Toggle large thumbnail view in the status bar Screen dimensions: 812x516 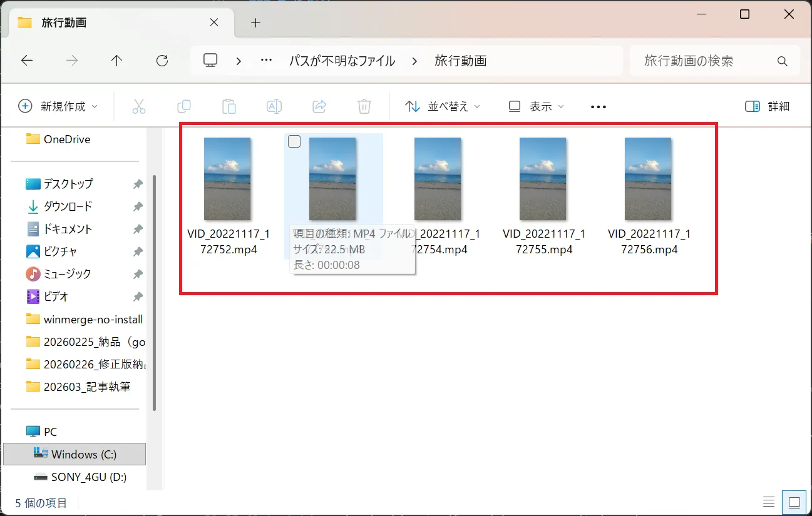(794, 501)
